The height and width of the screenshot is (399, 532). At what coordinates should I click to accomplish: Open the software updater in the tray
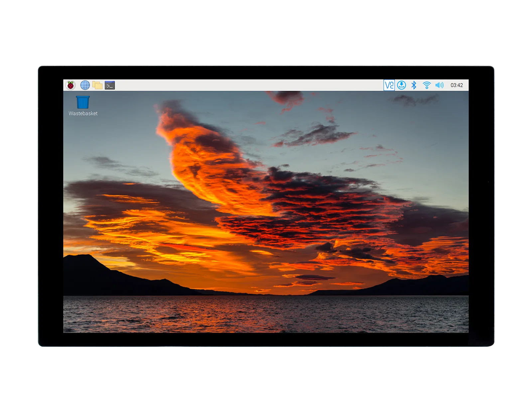(x=402, y=85)
